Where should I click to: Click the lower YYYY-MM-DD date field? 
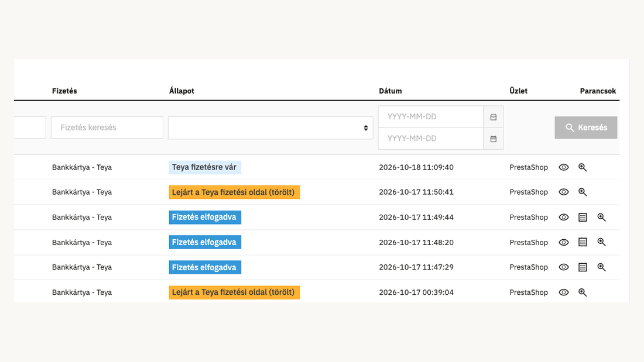430,139
